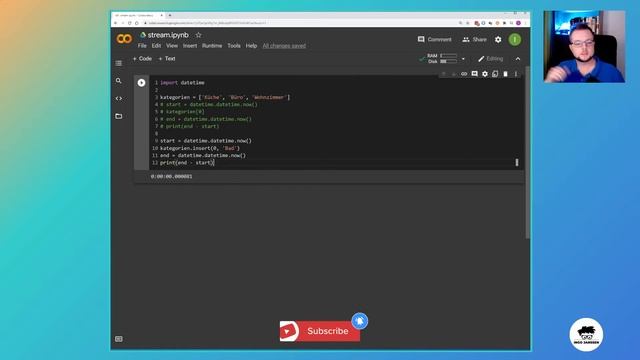Image resolution: width=640 pixels, height=360 pixels.
Task: Click the import datetime code line
Action: 182,82
